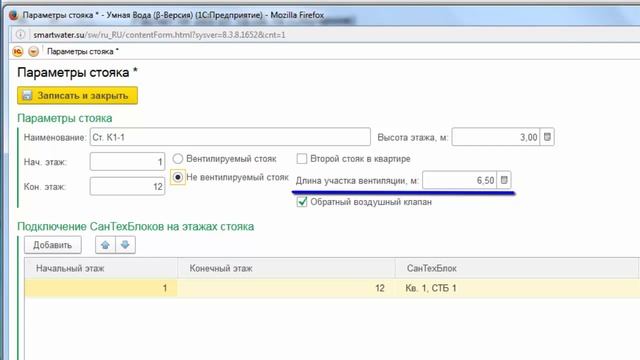Click the floppy disk icon on save button
640x360 pixels.
(27, 96)
